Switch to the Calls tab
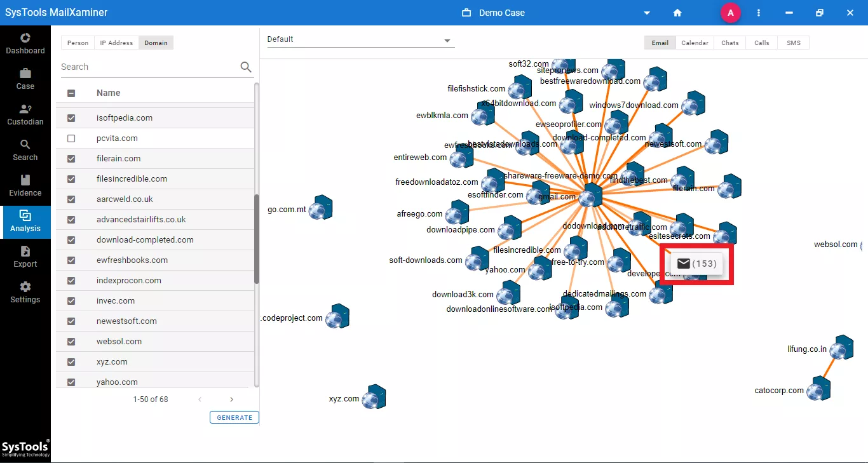 click(762, 43)
